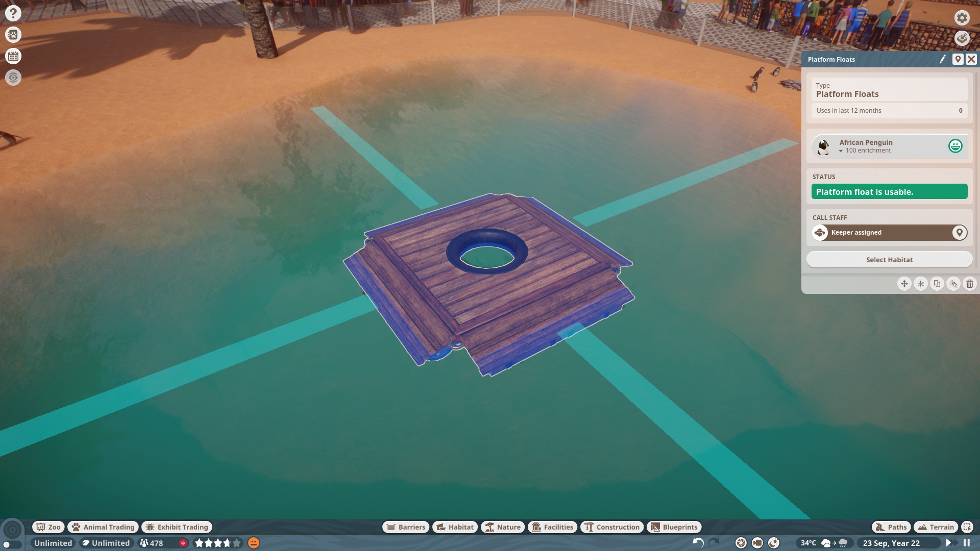Open the Facilities build tab

click(x=552, y=527)
